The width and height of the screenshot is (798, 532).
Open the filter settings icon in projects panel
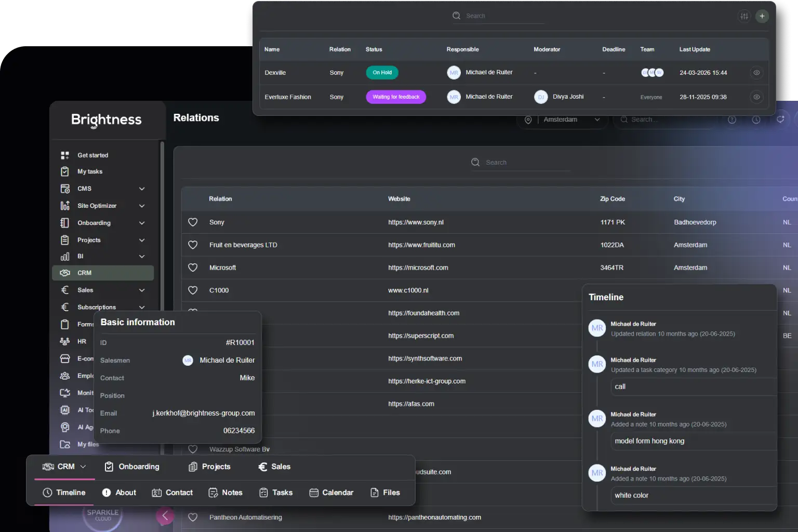744,16
